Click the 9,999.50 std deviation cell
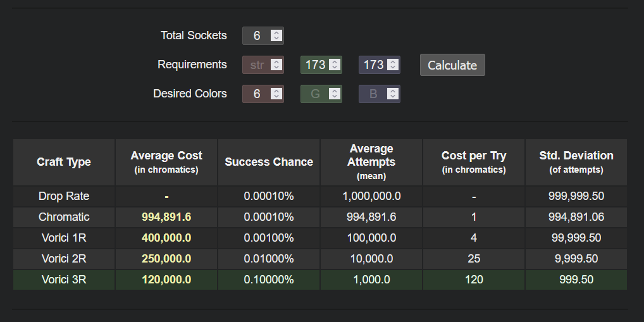This screenshot has height=322, width=644. (576, 259)
